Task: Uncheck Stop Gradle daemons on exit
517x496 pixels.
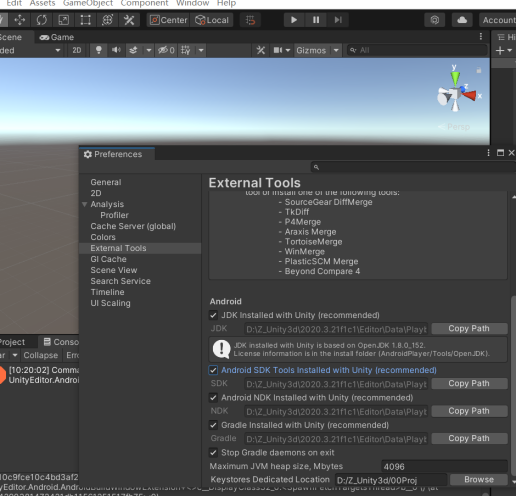Action: (x=213, y=452)
